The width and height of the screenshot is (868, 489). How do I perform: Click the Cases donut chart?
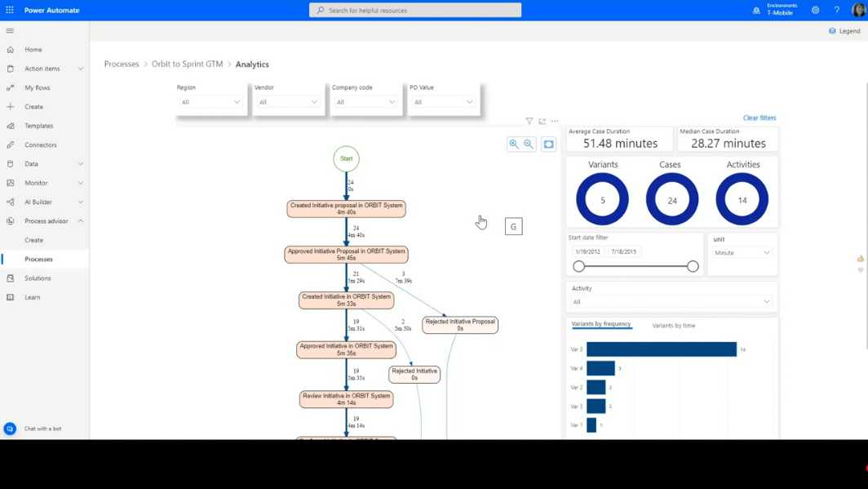672,199
